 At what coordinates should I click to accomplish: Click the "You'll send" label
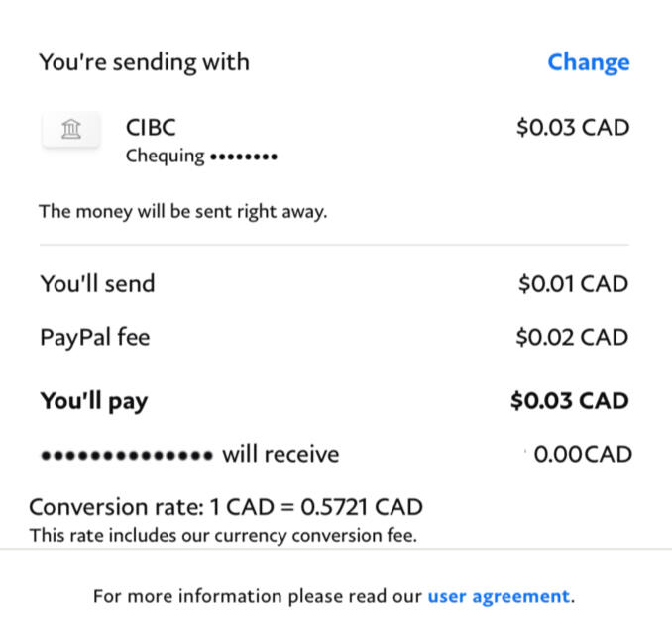[97, 284]
